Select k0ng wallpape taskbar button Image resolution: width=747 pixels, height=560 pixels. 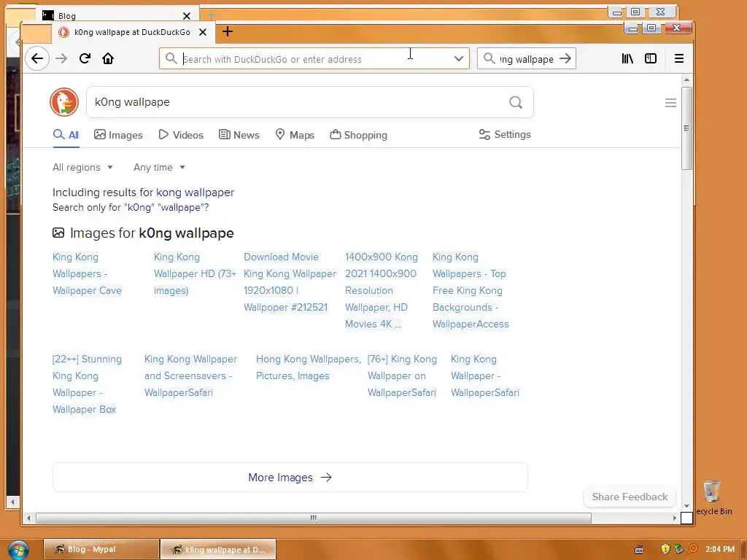[217, 549]
